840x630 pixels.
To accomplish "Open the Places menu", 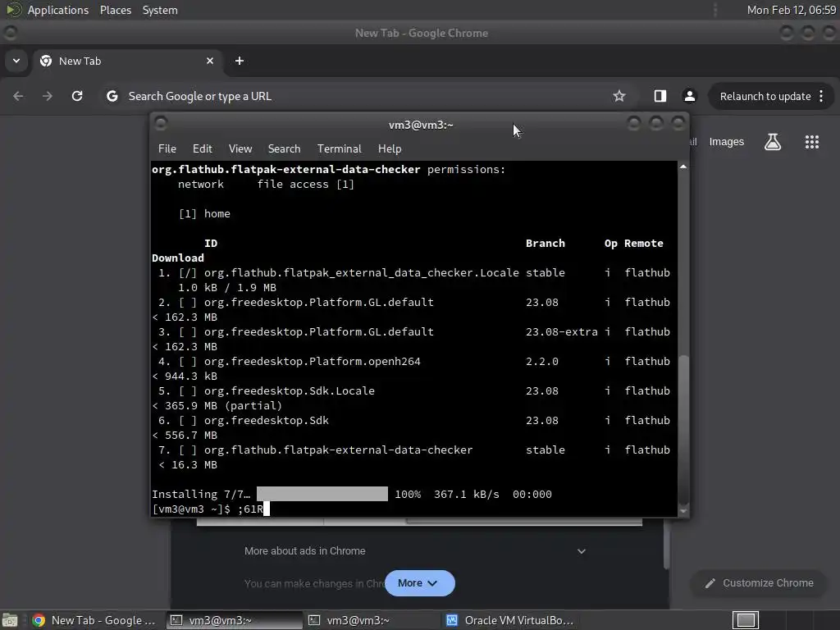I will [115, 10].
